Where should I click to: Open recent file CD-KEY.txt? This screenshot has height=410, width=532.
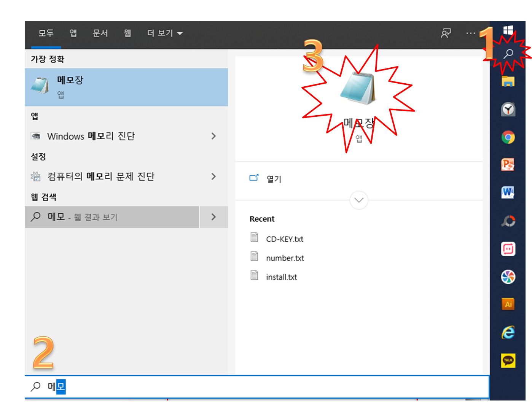[277, 238]
